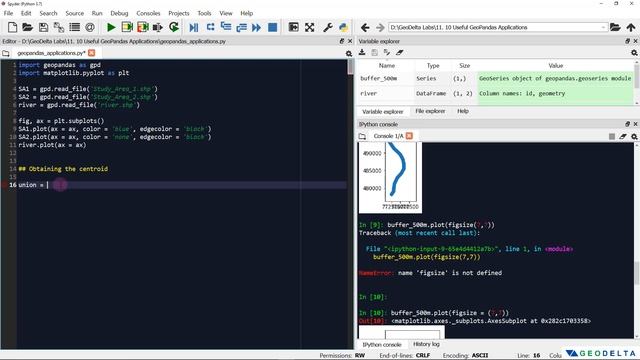Open the PYTHONPATH manager icon
This screenshot has width=640, height=360.
click(343, 27)
